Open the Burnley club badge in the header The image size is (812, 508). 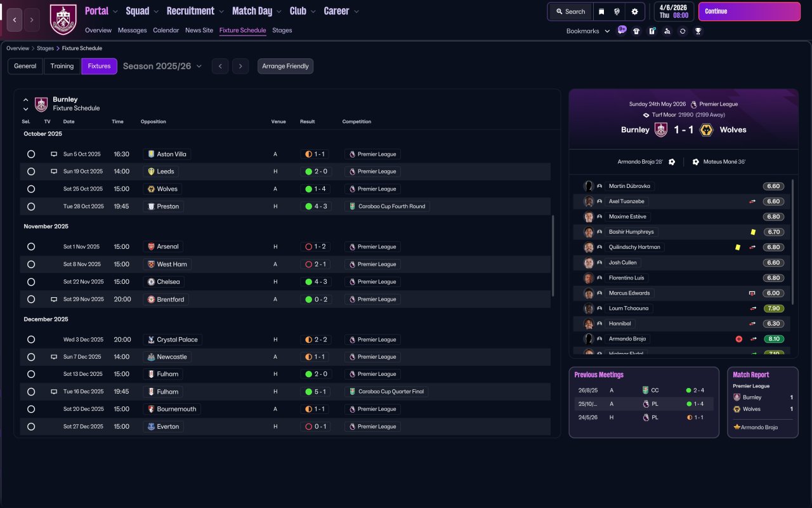[x=63, y=20]
